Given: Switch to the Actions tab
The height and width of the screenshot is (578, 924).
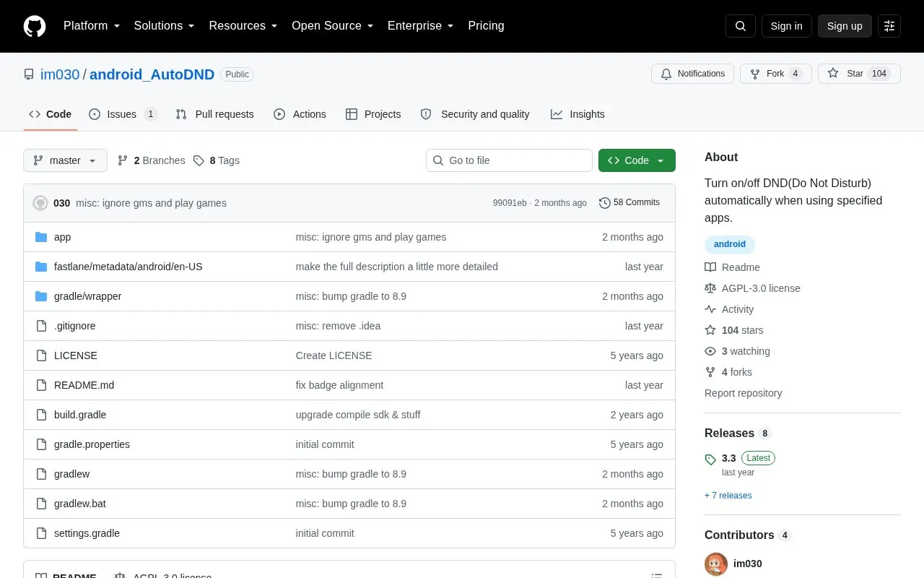Looking at the screenshot, I should point(300,114).
